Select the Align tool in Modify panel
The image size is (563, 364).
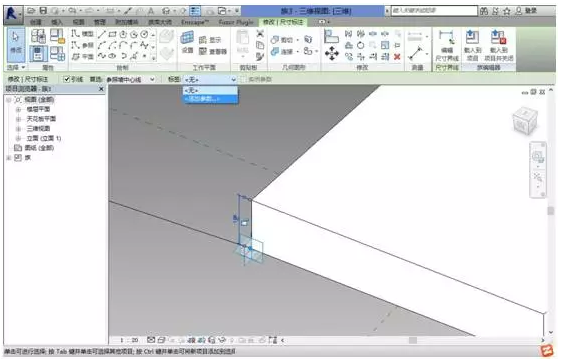coord(331,37)
